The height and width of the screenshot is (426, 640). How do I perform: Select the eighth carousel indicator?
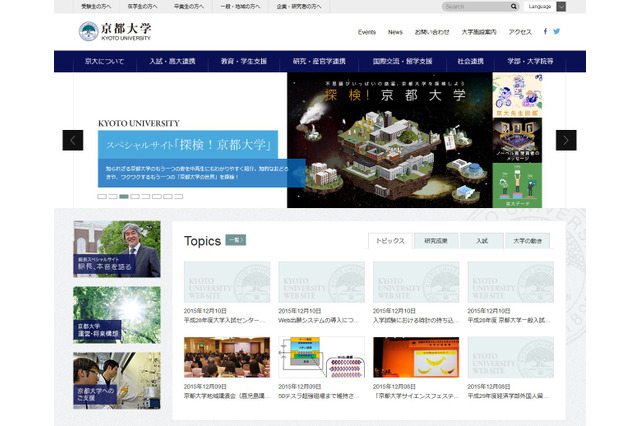pos(178,197)
